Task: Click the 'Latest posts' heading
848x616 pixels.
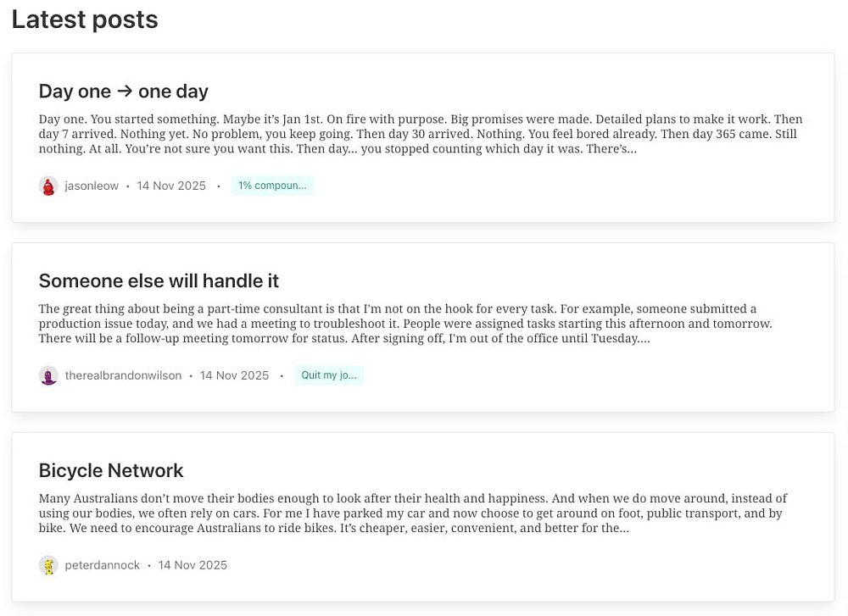Action: (85, 19)
